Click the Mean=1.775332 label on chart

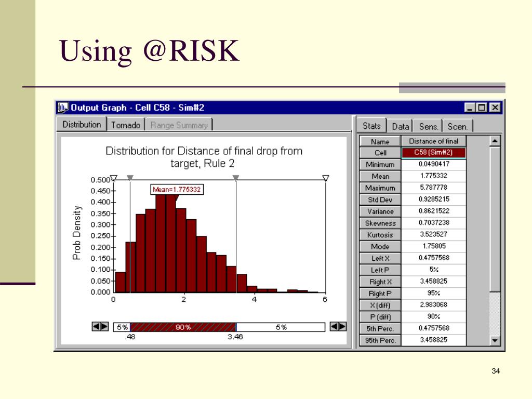pos(177,189)
